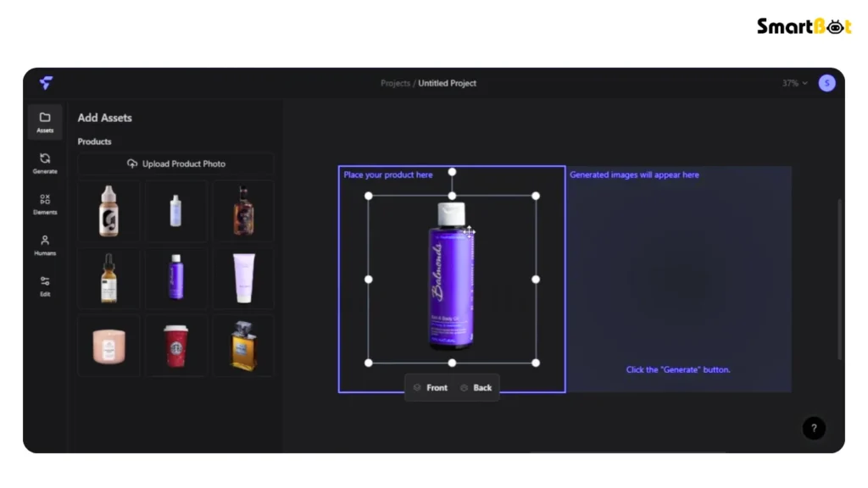This screenshot has width=868, height=488.
Task: Select the Generate sidebar icon
Action: pos(45,163)
